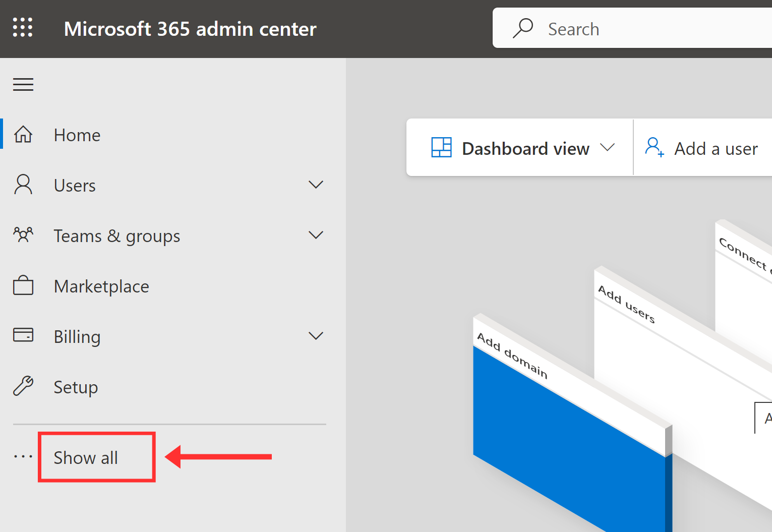772x532 pixels.
Task: Select the Dashboard view button label
Action: click(525, 149)
